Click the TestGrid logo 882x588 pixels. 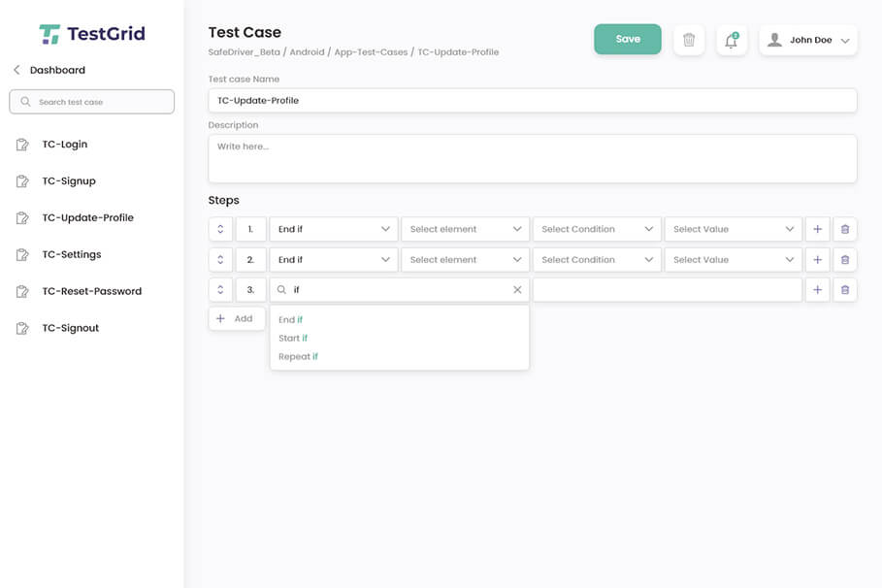point(93,32)
